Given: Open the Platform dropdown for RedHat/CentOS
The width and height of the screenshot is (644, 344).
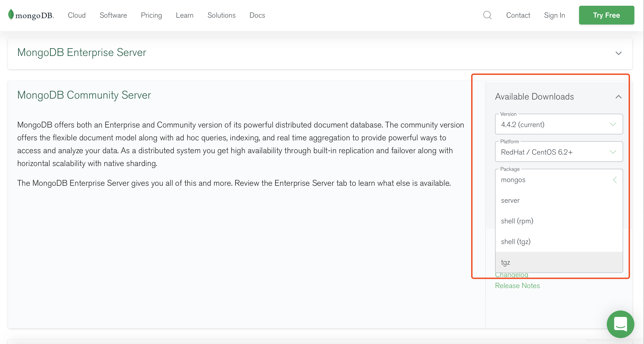Looking at the screenshot, I should click(x=559, y=152).
